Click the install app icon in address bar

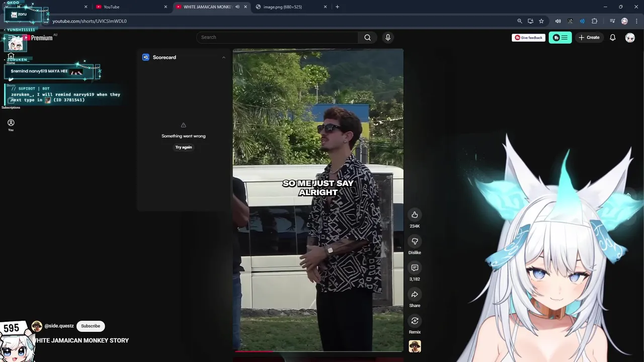pos(530,21)
